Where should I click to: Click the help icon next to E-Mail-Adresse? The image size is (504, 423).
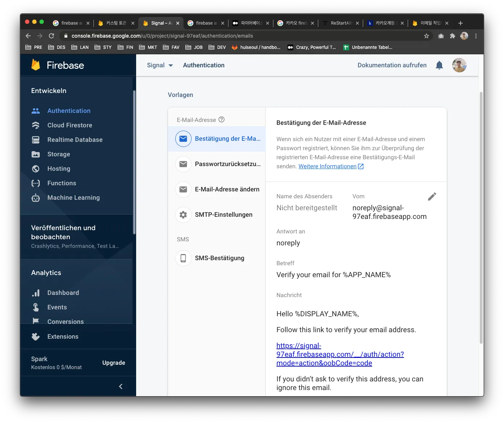pos(222,119)
